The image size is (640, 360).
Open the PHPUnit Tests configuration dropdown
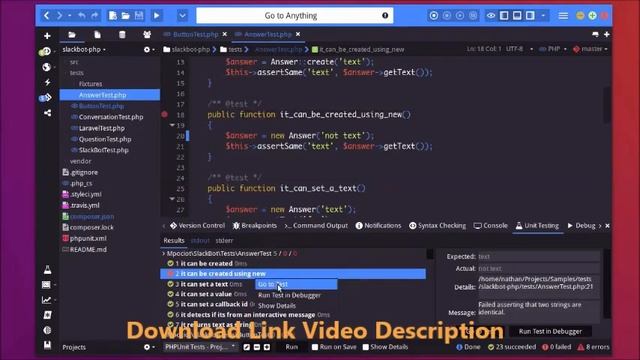(x=200, y=347)
